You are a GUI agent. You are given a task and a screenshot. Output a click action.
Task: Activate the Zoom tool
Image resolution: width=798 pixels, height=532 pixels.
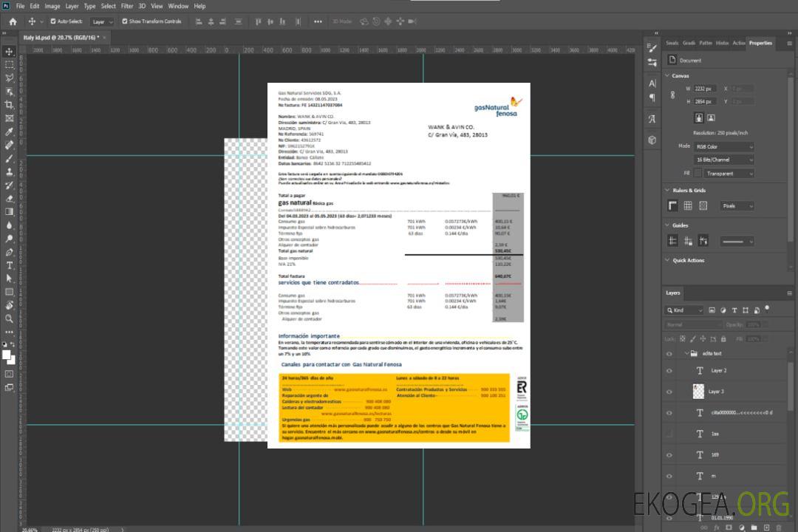(x=10, y=318)
